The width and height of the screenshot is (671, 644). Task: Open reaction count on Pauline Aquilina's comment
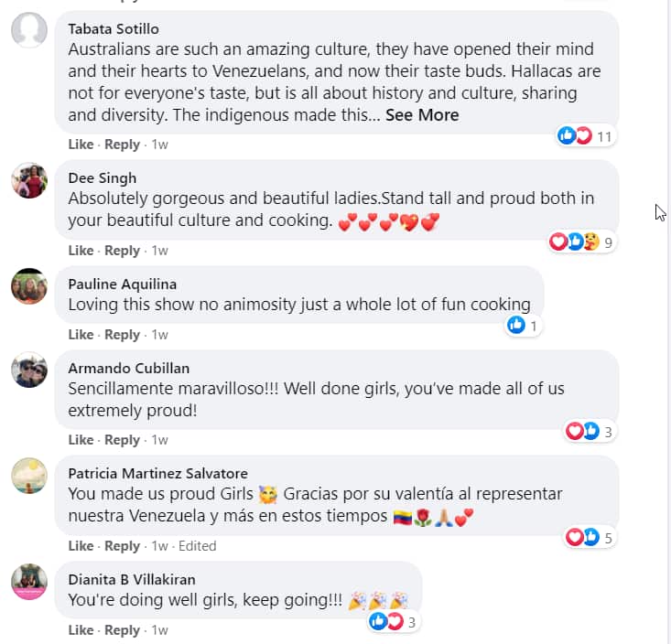tap(523, 326)
